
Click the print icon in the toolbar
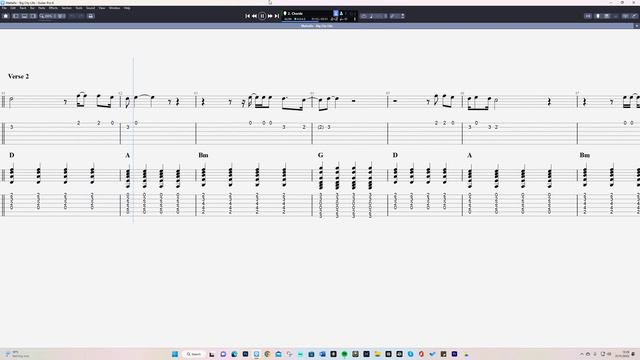coord(91,16)
